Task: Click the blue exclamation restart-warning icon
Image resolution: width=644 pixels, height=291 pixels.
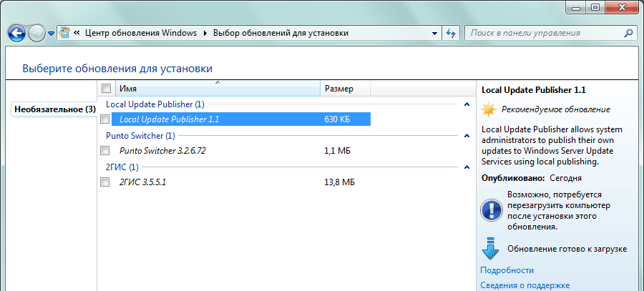Action: point(491,210)
